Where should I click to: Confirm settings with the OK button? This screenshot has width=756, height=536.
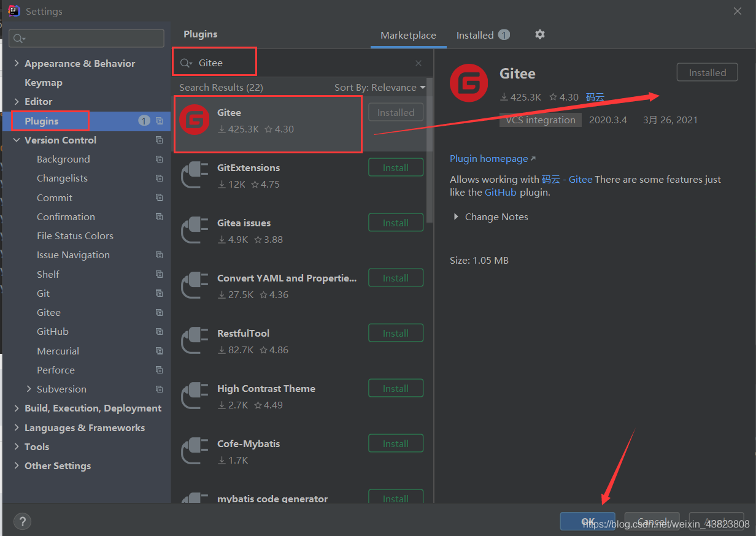pyautogui.click(x=588, y=521)
